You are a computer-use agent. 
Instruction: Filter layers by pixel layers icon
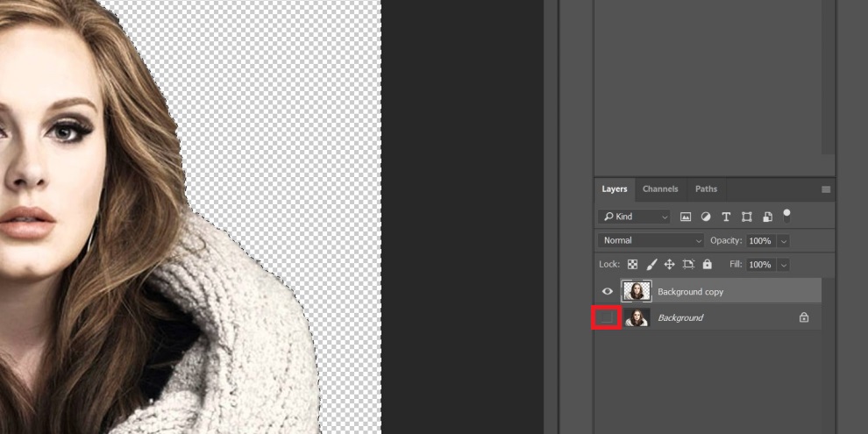pos(686,217)
